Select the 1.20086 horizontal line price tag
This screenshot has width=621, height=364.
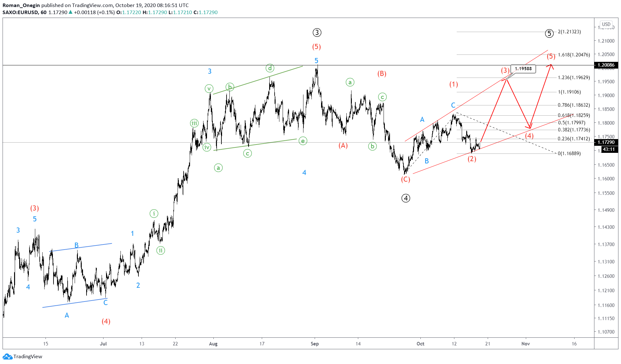click(x=606, y=65)
